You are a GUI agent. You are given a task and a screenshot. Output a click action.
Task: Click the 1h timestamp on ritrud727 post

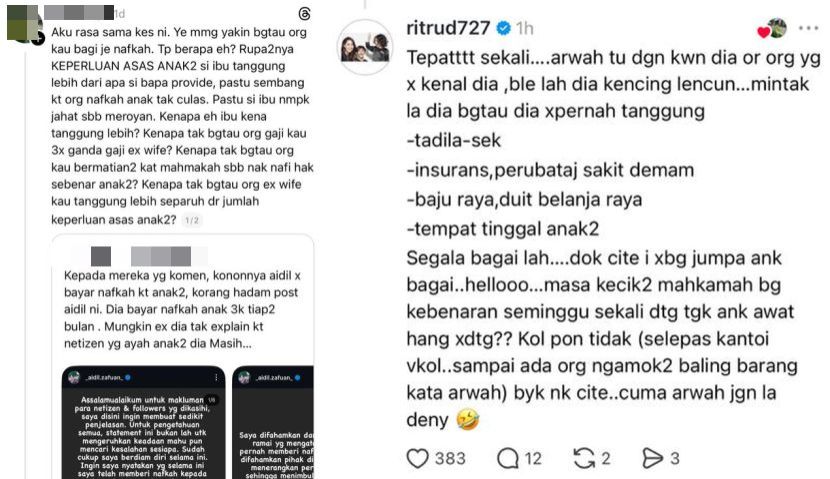click(x=525, y=28)
